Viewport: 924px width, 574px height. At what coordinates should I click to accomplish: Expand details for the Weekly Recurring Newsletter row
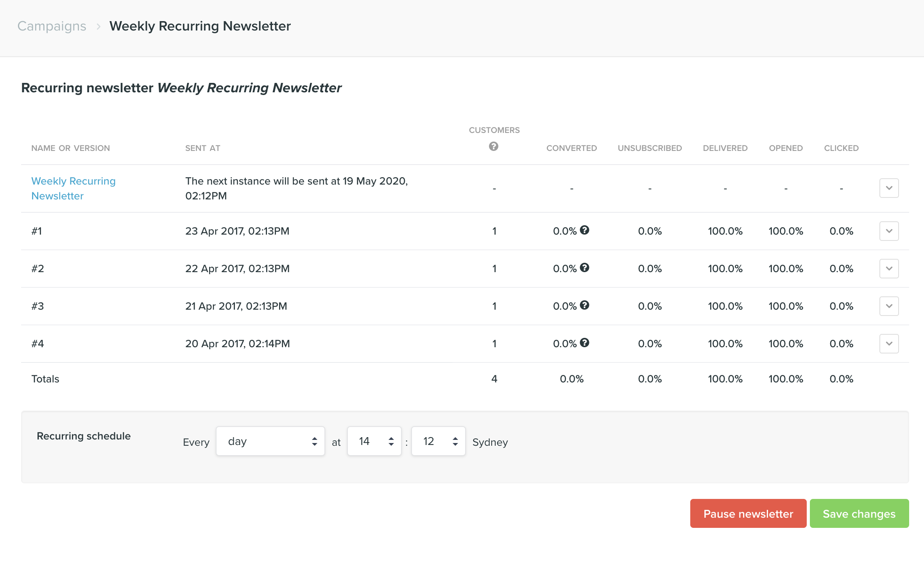[889, 188]
